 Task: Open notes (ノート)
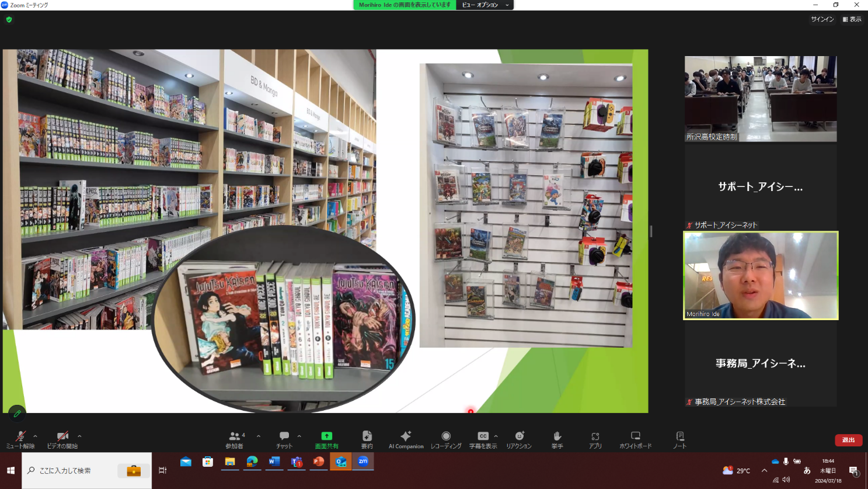(x=680, y=440)
